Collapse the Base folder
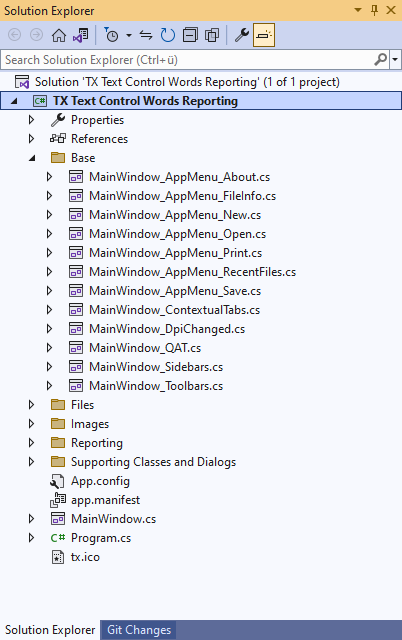Image resolution: width=402 pixels, height=640 pixels. 32,158
